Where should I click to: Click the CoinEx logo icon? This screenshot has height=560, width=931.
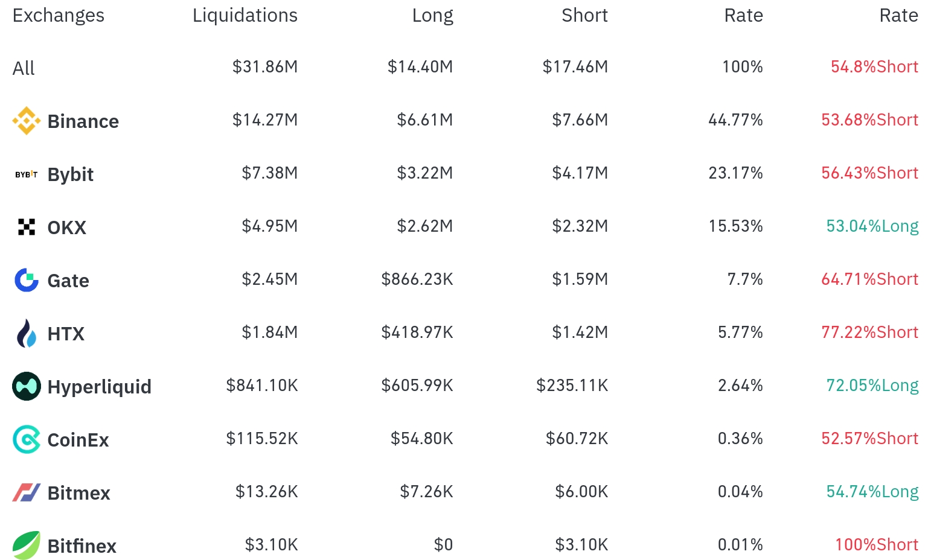click(x=27, y=439)
